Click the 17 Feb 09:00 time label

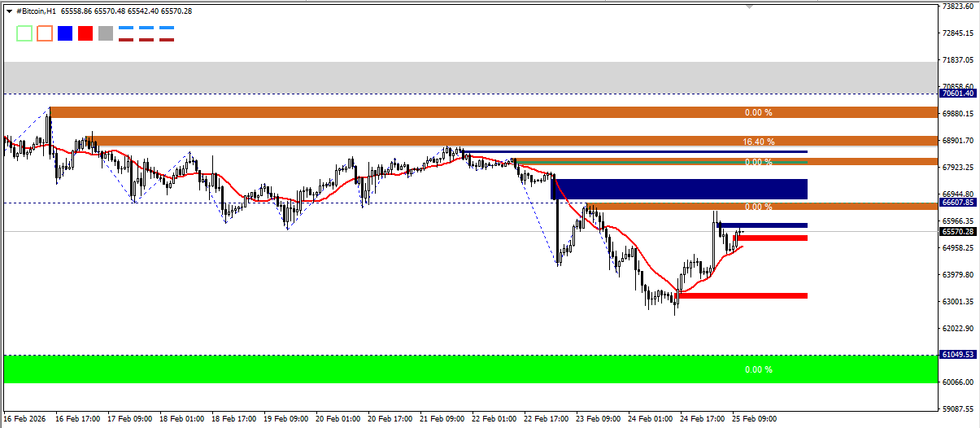[x=130, y=419]
